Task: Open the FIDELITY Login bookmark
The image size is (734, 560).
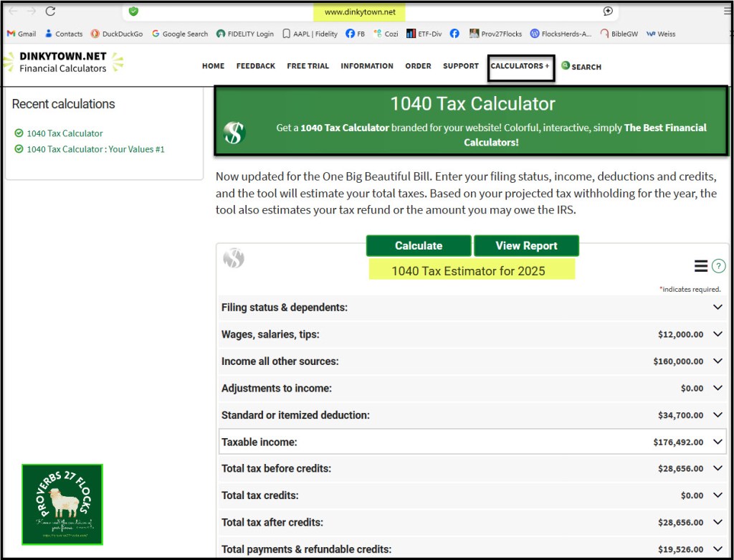Action: pyautogui.click(x=245, y=34)
